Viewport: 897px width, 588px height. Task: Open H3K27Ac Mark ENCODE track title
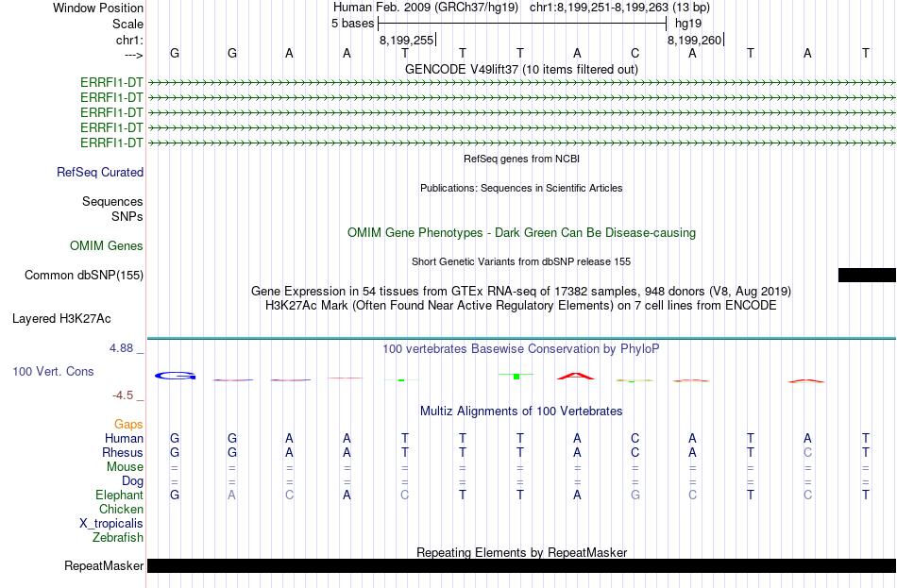[x=521, y=306]
